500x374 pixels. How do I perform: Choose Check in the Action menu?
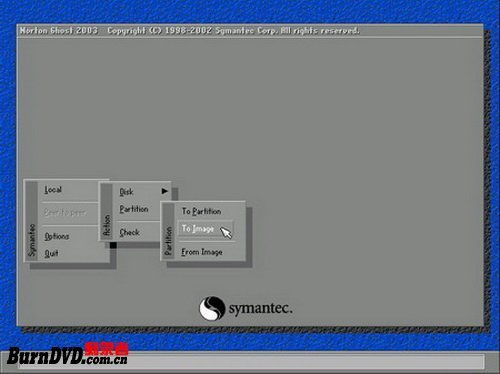pyautogui.click(x=129, y=232)
